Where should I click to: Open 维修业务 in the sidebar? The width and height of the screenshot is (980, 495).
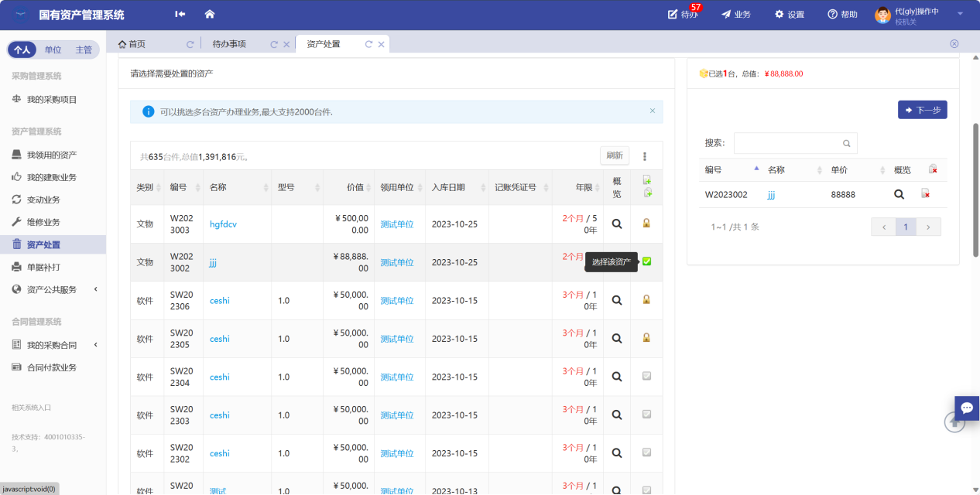tap(43, 222)
